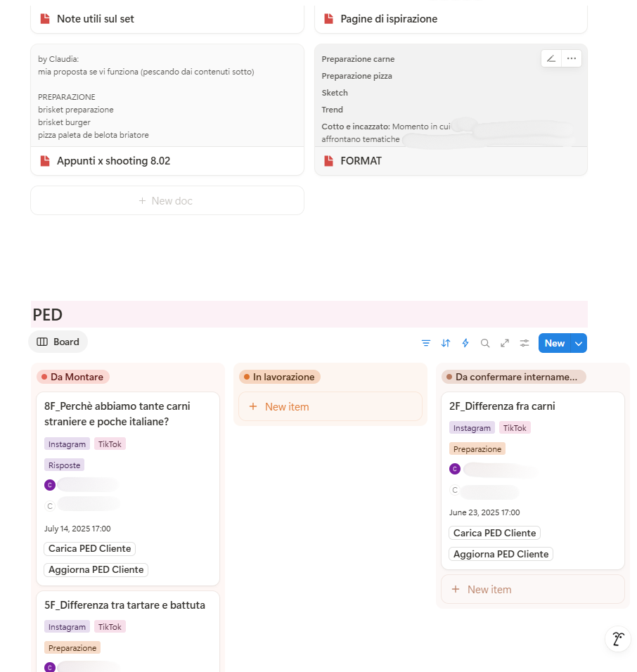Click the TikTok tag in 2F card

pos(515,428)
